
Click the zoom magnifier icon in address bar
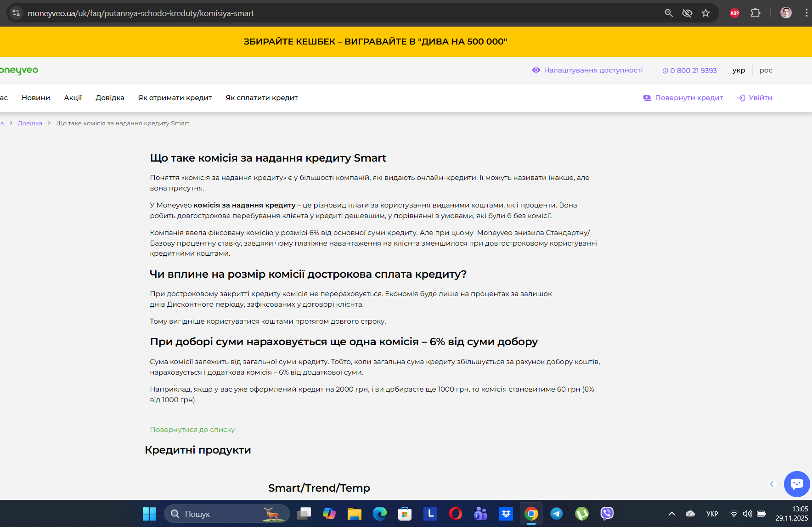669,13
